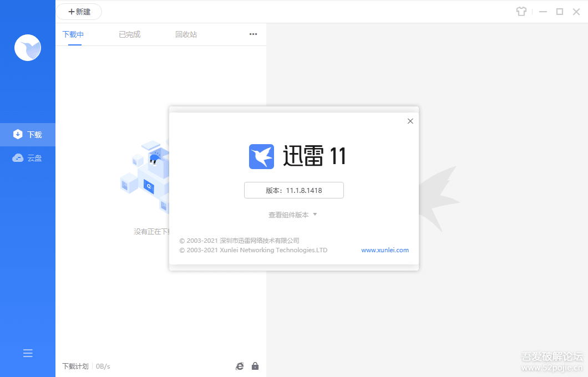Screen dimensions: 588x377
Task: Click the 版本 11.1.8.1418 version box
Action: (294, 190)
